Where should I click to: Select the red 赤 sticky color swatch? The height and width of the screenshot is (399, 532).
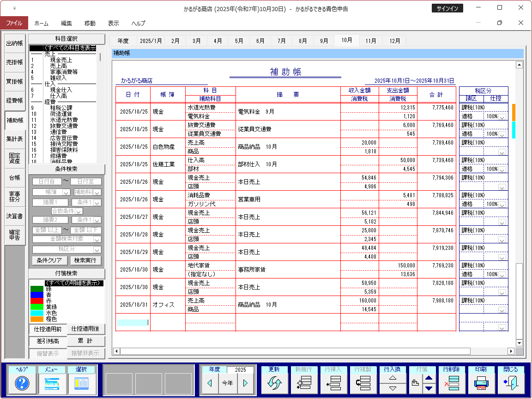(x=36, y=301)
